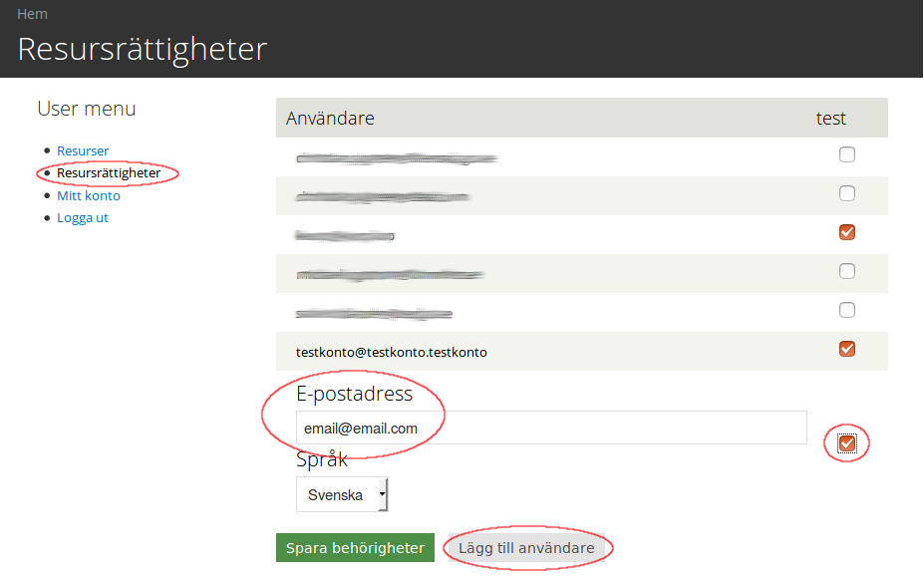Screen dimensions: 924x576
Task: Click the Lägg till användare button
Action: click(x=526, y=548)
